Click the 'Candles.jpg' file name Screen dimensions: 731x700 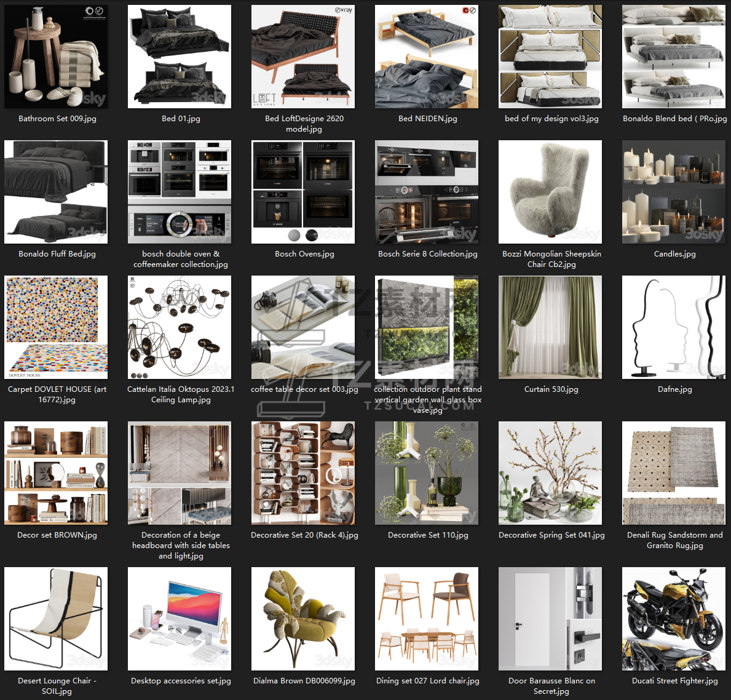coord(674,253)
